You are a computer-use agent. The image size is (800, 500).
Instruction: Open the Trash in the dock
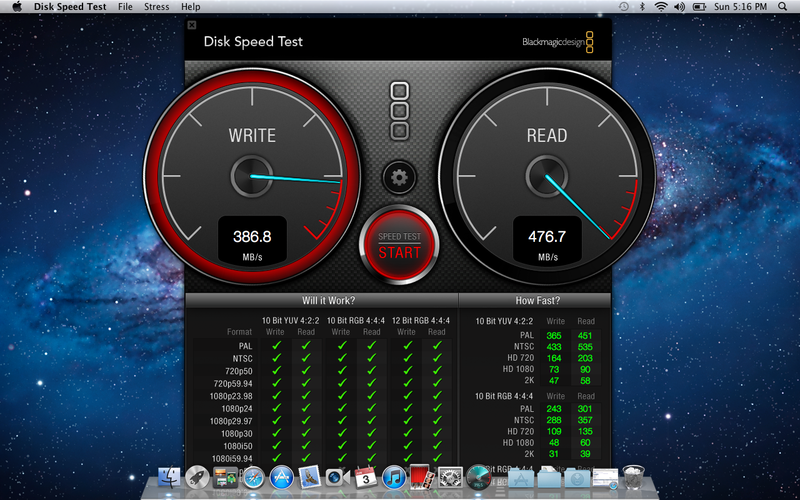[x=634, y=477]
